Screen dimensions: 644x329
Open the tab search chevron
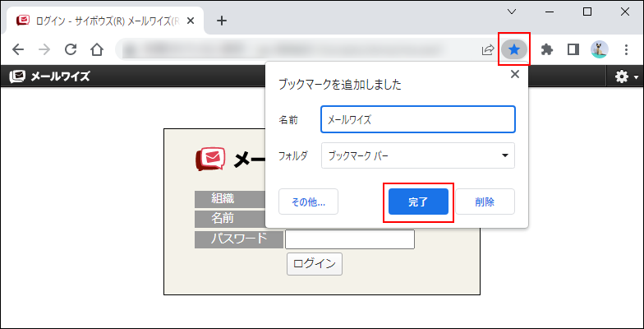(x=512, y=12)
